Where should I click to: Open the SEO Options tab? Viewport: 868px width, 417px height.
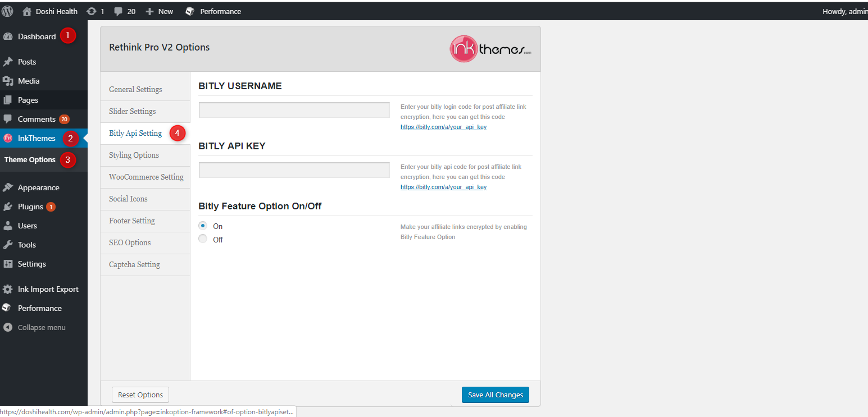click(145, 242)
